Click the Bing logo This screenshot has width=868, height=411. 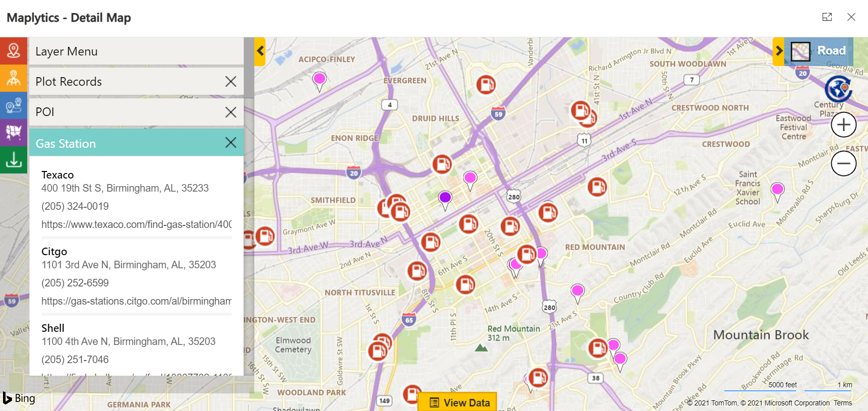coord(19,398)
